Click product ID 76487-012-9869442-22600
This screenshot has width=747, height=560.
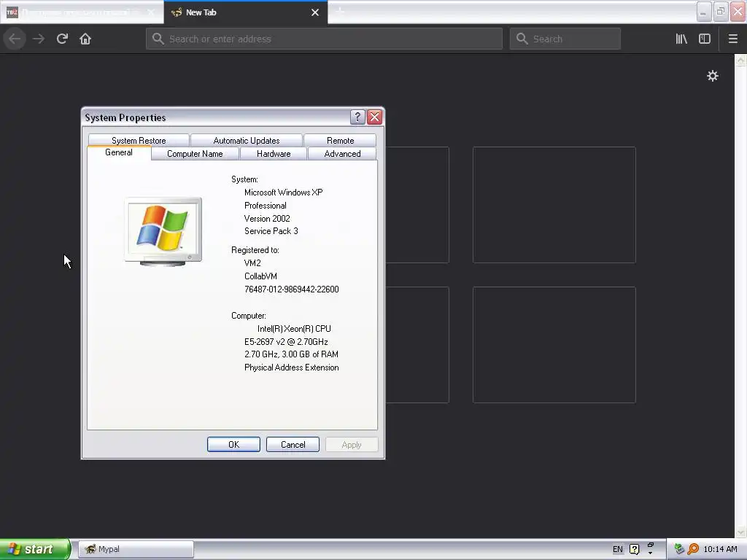coord(292,289)
